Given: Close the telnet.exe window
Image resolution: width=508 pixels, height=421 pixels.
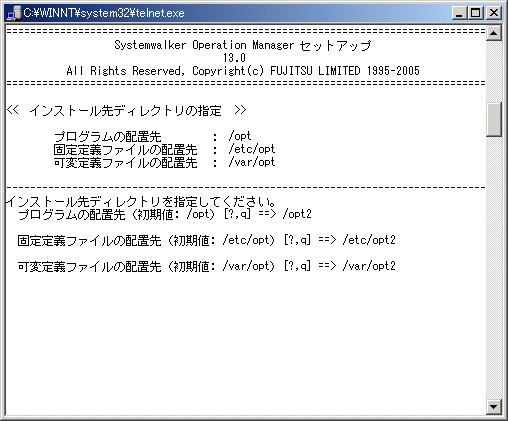Looking at the screenshot, I should coord(494,13).
